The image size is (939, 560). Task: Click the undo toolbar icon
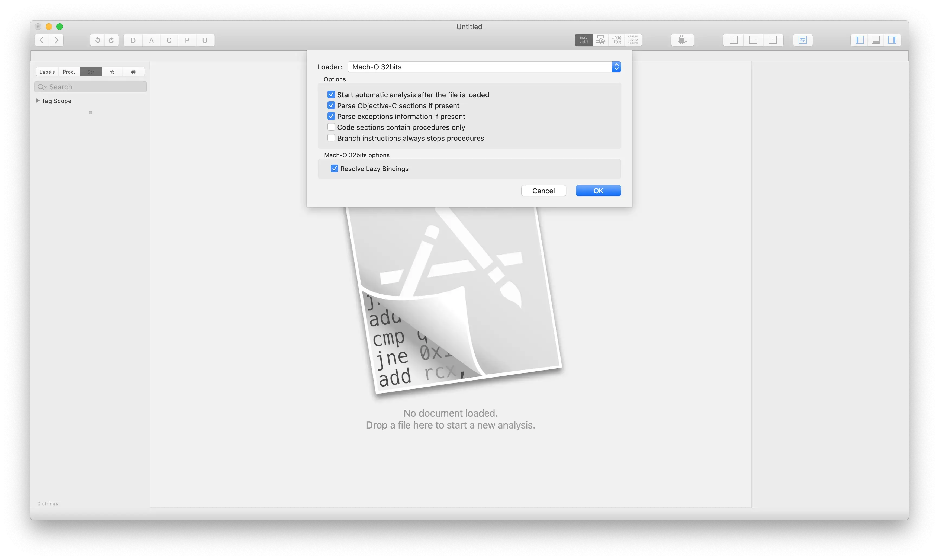(x=97, y=40)
